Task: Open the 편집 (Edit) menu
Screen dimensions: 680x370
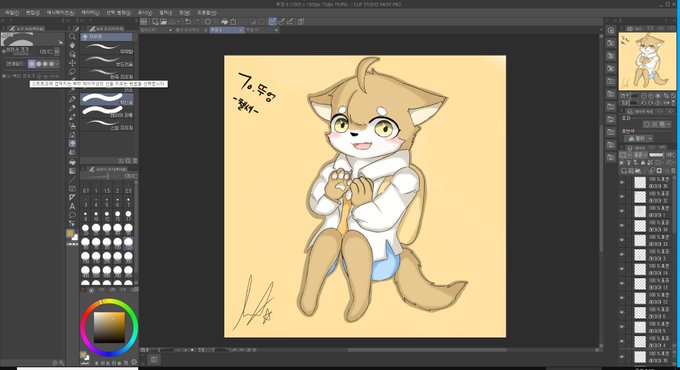Action: [x=33, y=13]
